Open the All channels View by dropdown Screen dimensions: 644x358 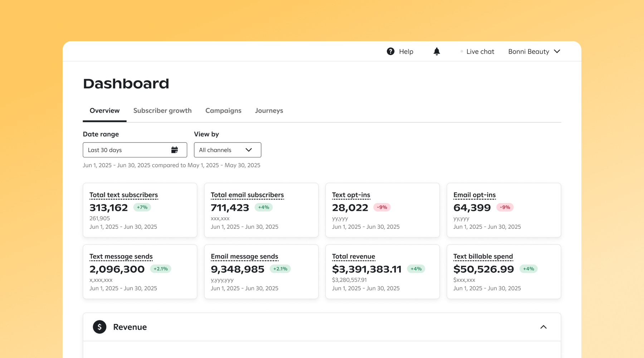228,150
